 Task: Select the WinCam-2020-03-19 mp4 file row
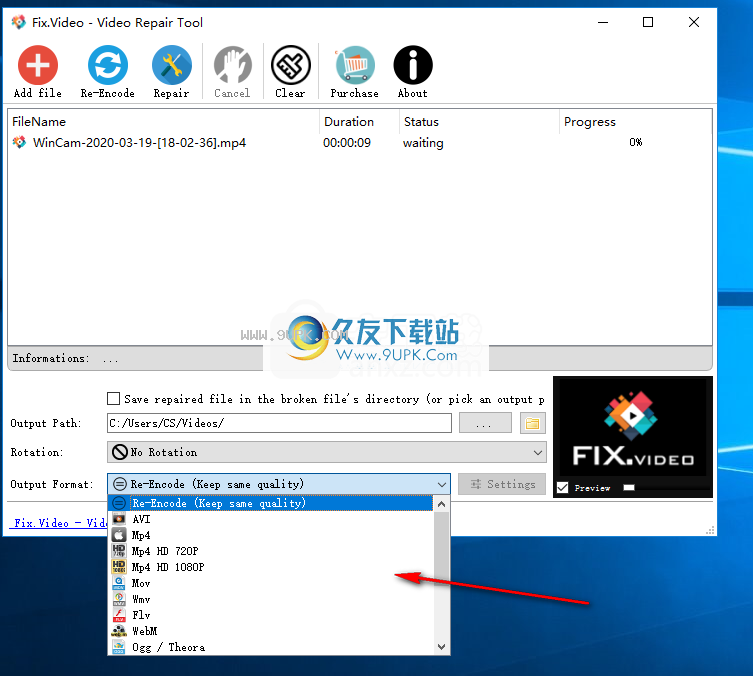(x=359, y=143)
